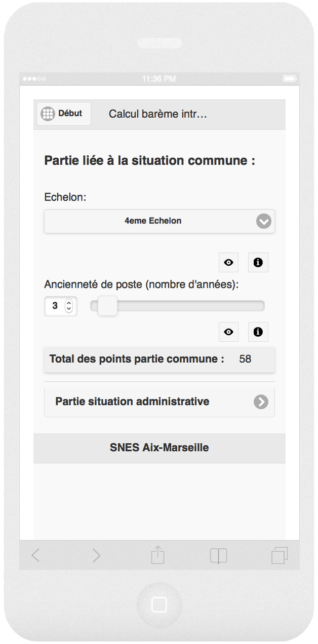Viewport: 318px width, 644px height.
Task: Open the 4eme Echelon dropdown
Action: click(153, 221)
